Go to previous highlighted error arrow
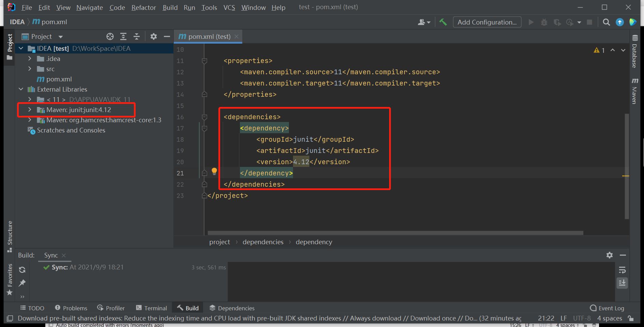Image resolution: width=644 pixels, height=327 pixels. click(613, 50)
